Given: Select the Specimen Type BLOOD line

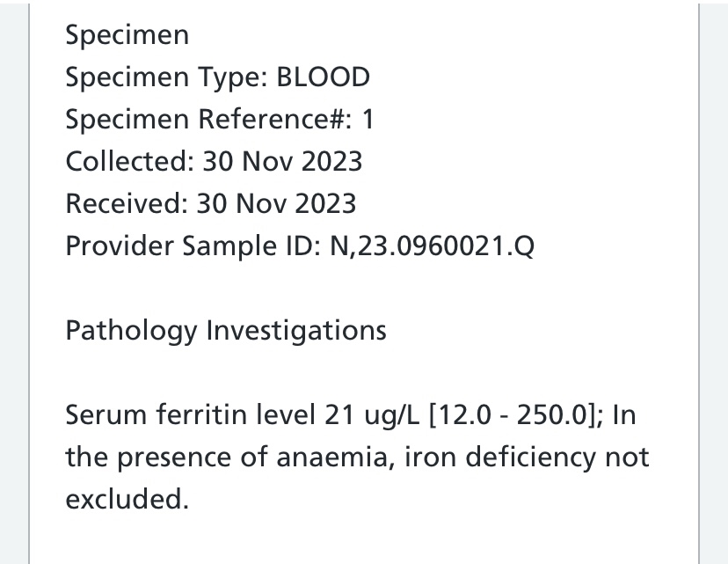Looking at the screenshot, I should pos(218,77).
